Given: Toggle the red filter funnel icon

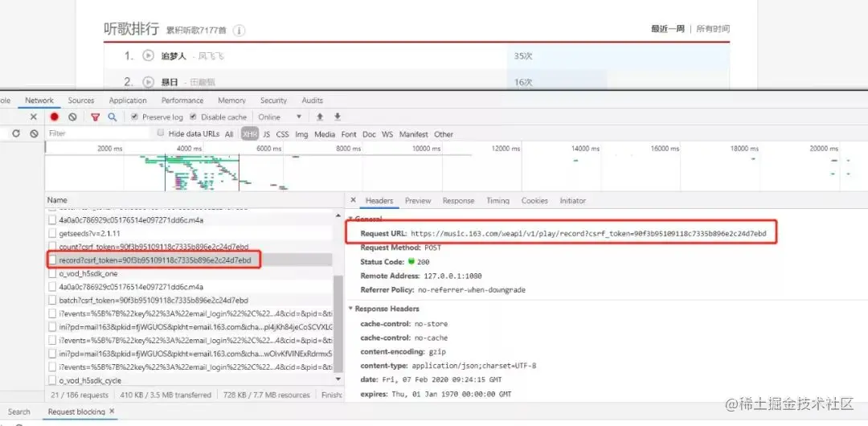Looking at the screenshot, I should pos(95,117).
